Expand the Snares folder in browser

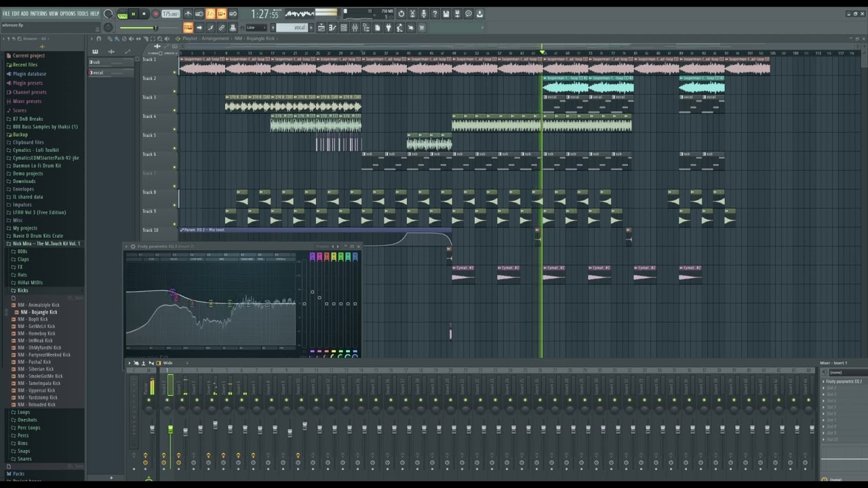[x=24, y=458]
